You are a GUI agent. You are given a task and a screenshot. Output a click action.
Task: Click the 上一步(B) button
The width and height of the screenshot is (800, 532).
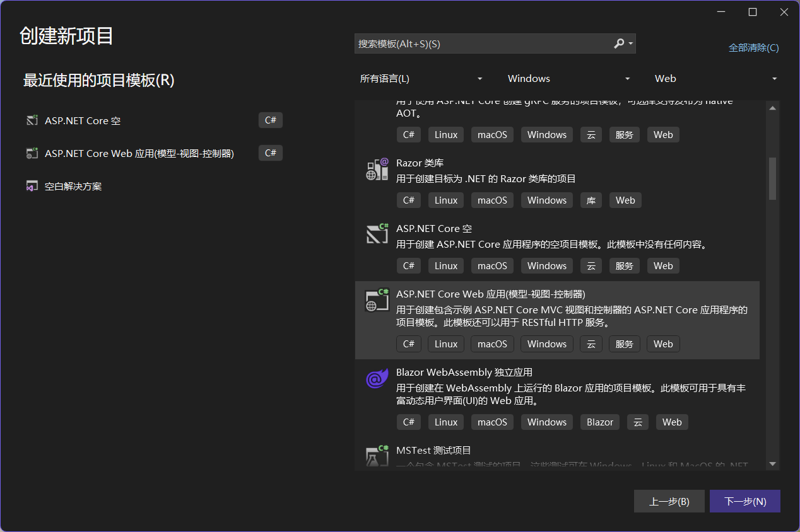[669, 502]
